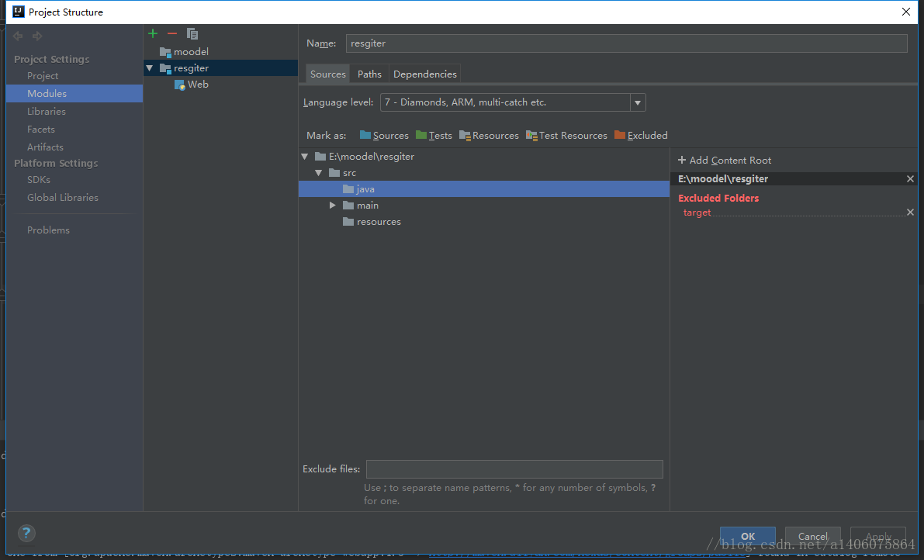Screen dimensions: 924x560
Task: Open the SDKs settings page
Action: 38,180
